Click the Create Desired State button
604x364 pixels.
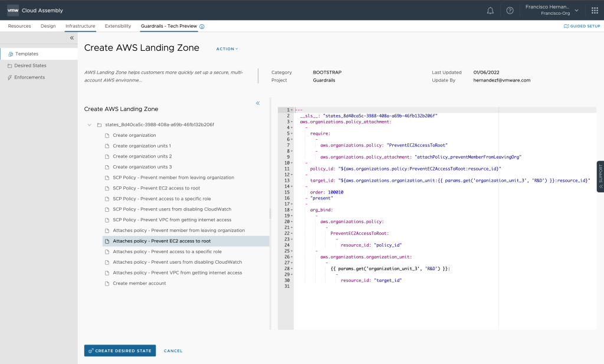(x=120, y=351)
